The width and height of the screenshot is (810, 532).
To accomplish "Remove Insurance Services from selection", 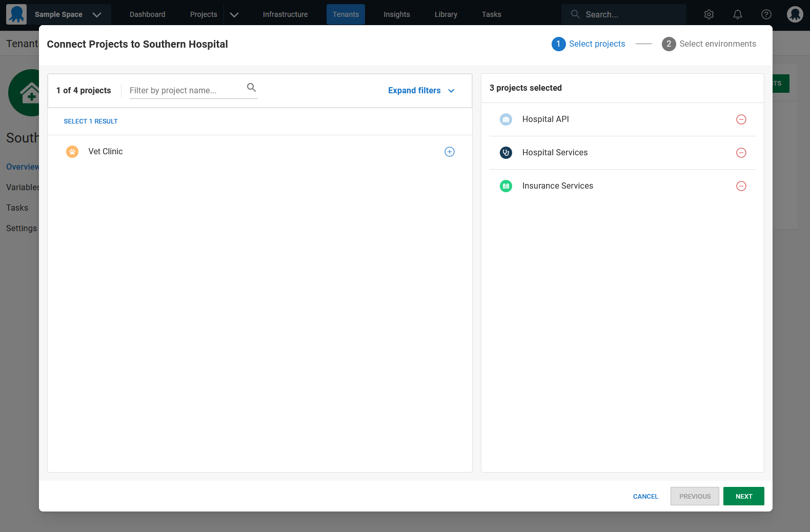I will [741, 186].
